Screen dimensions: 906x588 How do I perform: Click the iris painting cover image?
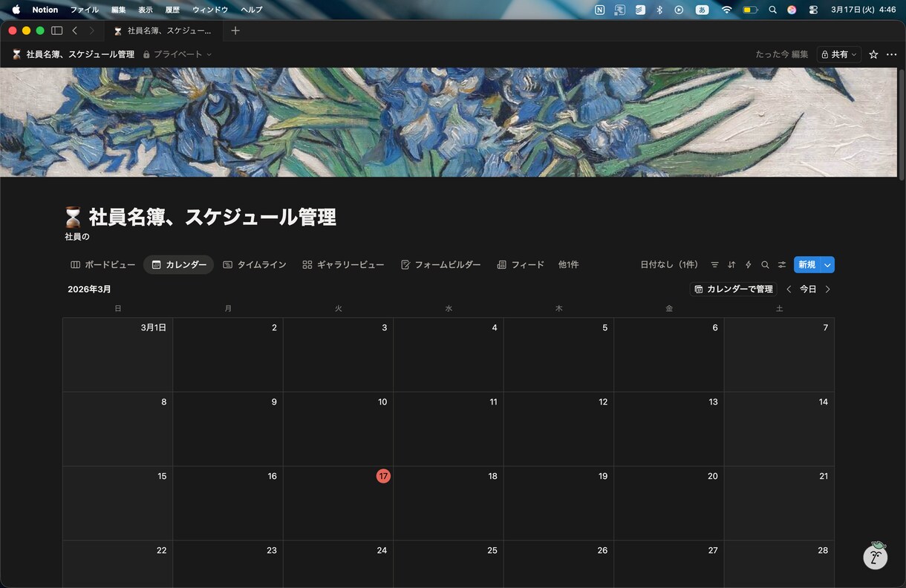[x=449, y=122]
